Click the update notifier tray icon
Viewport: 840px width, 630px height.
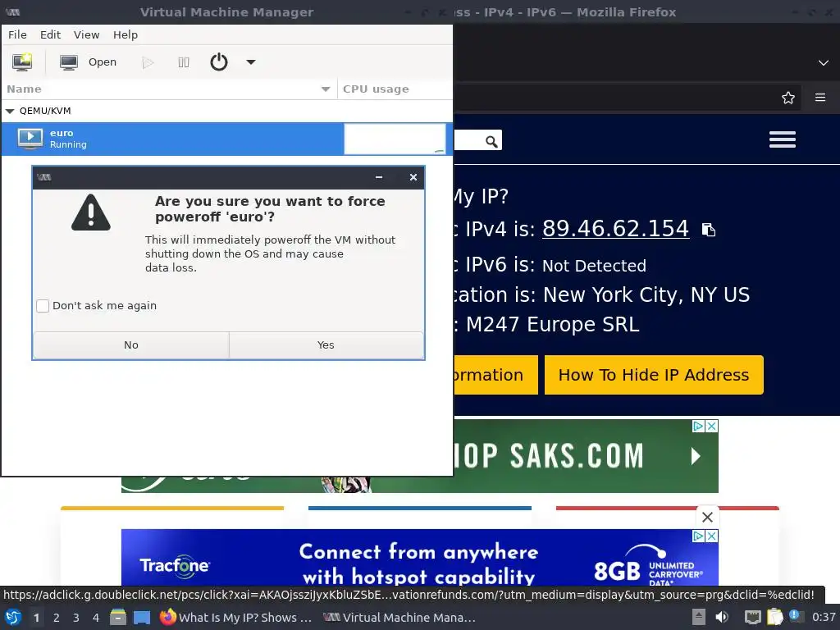click(796, 616)
